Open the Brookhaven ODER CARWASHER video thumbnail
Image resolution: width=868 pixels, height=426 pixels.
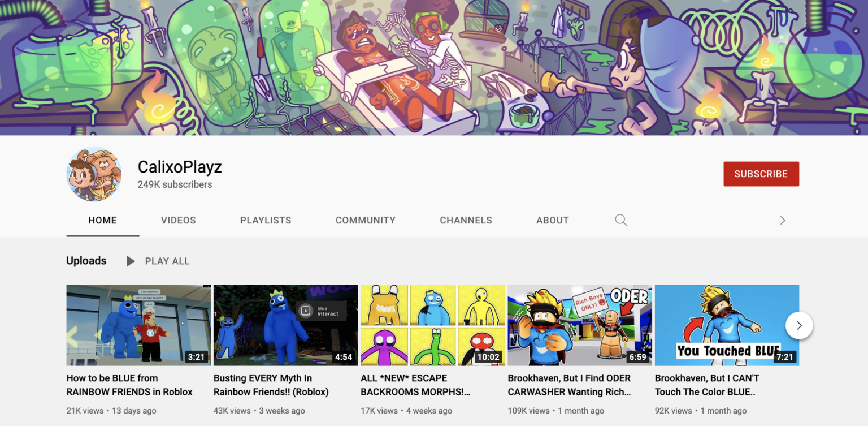[579, 325]
